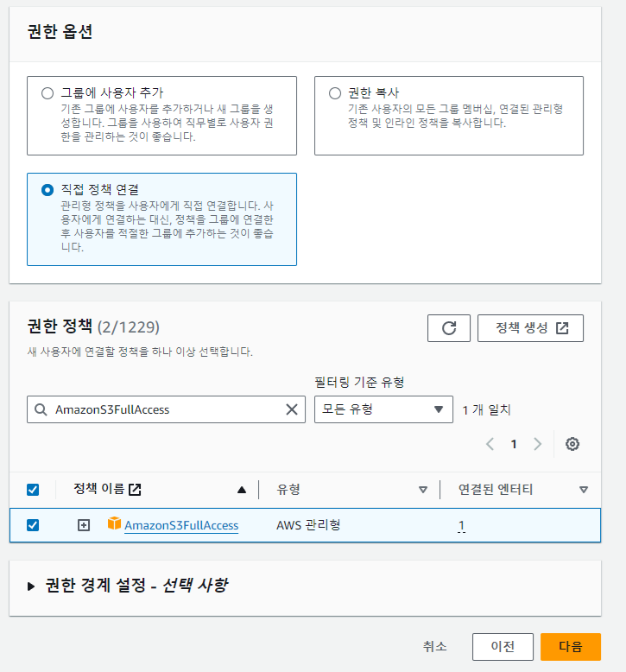This screenshot has width=626, height=672.
Task: Click the AWS 관리형 type cell
Action: [x=308, y=525]
